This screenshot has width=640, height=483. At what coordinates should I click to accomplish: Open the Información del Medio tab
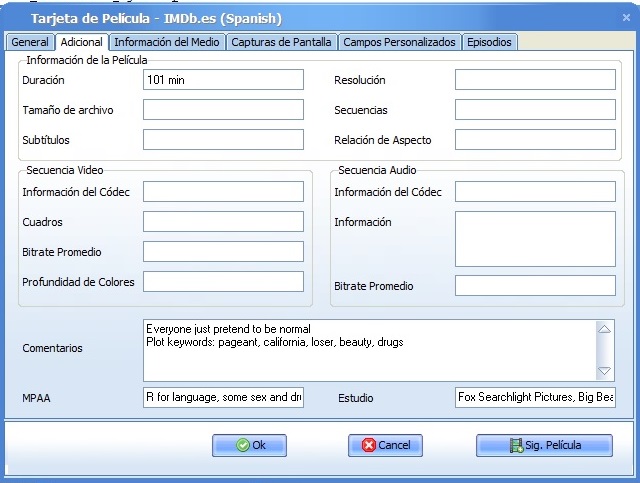point(167,42)
